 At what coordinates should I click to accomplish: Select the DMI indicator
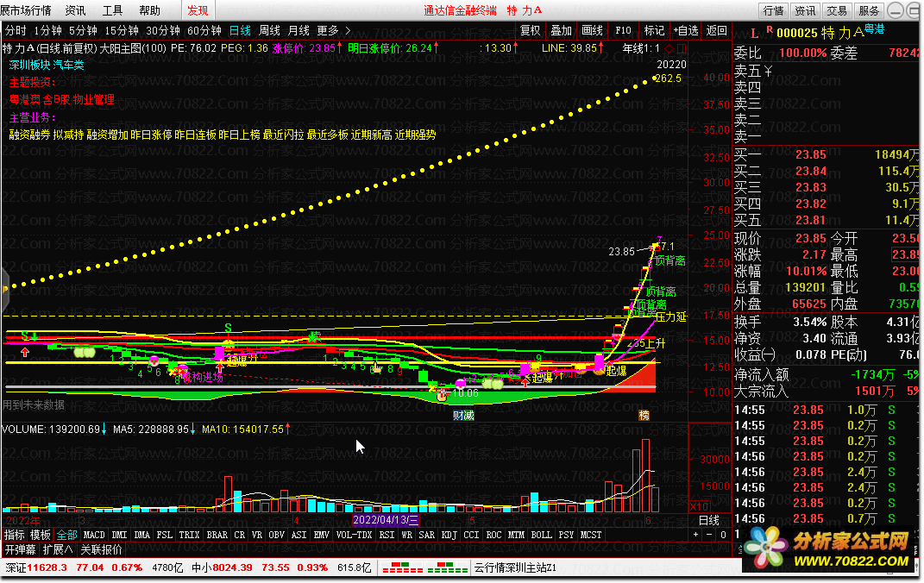(x=120, y=535)
